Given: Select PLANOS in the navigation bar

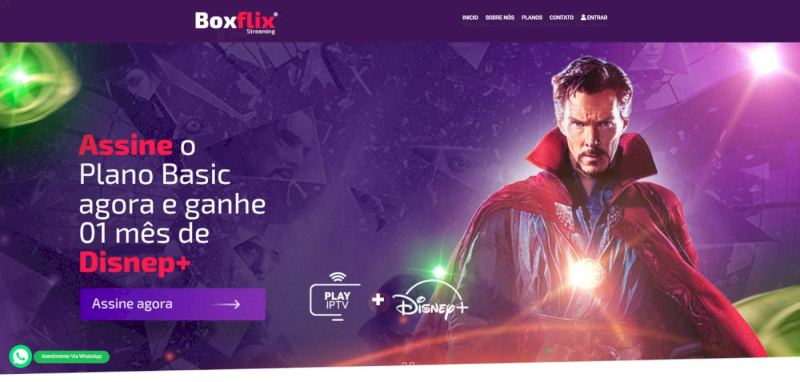Looking at the screenshot, I should point(532,18).
